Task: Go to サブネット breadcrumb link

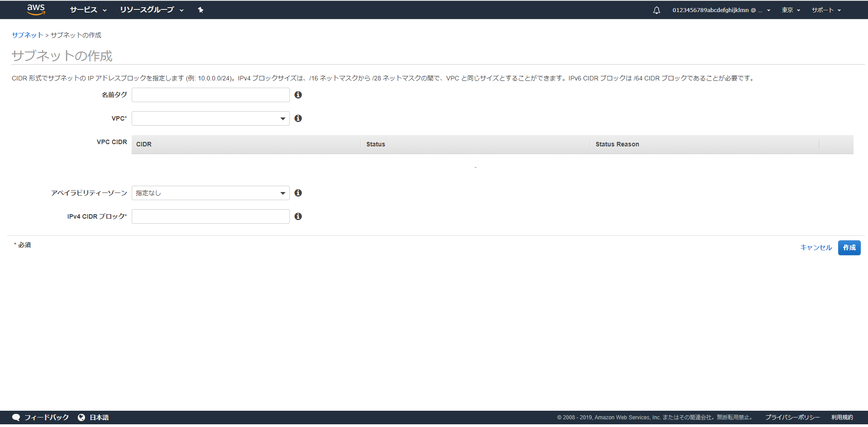Action: (27, 35)
